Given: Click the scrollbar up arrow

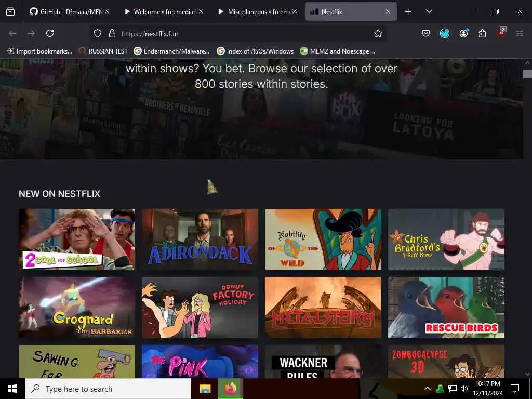Looking at the screenshot, I should point(527,63).
